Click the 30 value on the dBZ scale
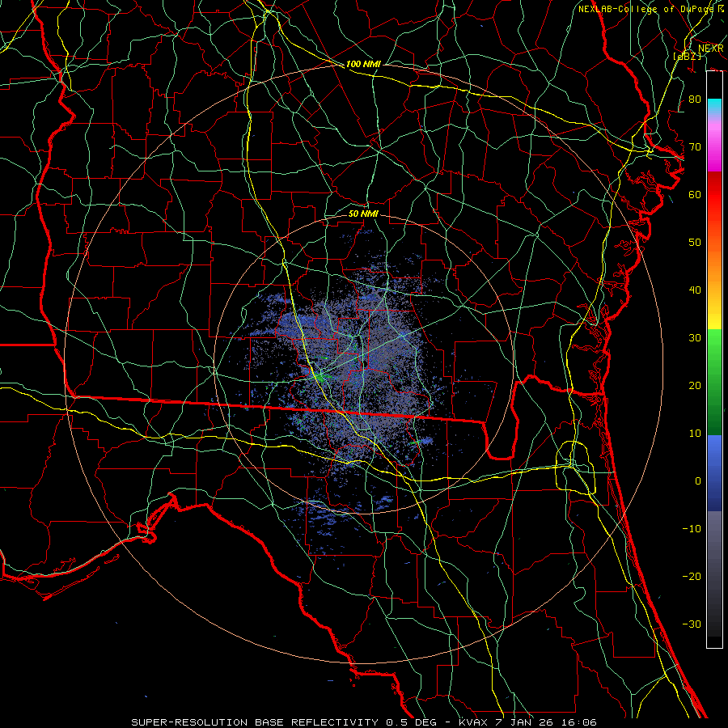The image size is (728, 728). 695,337
